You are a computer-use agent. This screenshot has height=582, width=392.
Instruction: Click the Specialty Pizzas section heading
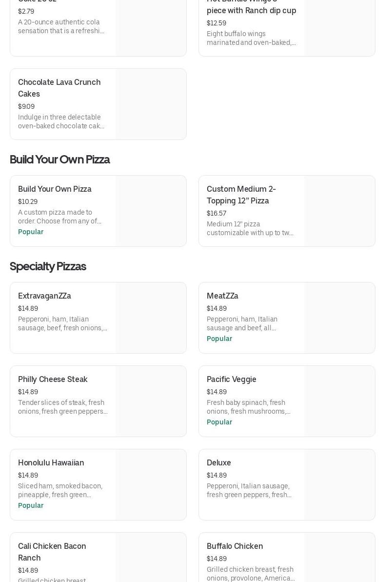[48, 266]
